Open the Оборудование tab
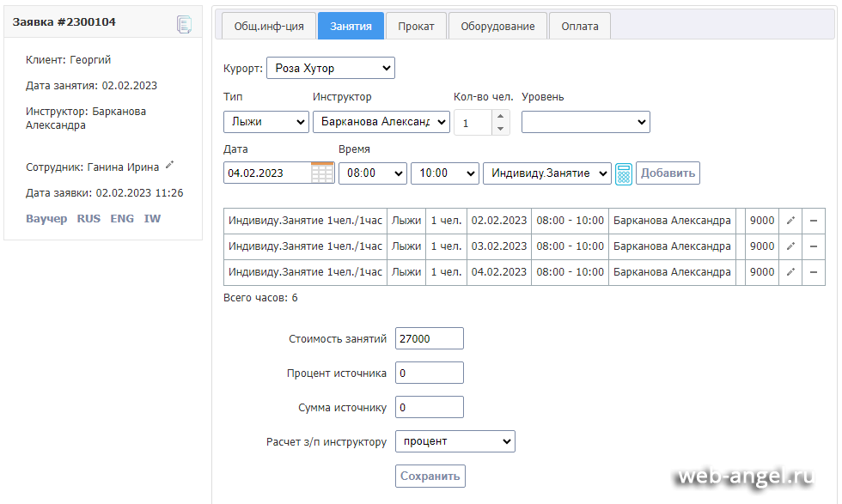Image resolution: width=842 pixels, height=504 pixels. click(497, 26)
